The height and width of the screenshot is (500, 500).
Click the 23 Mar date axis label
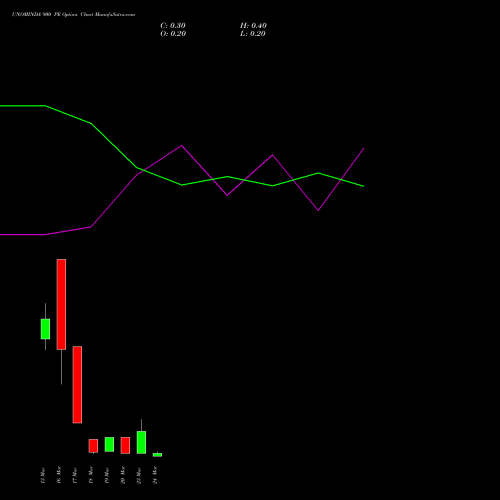pos(139,475)
